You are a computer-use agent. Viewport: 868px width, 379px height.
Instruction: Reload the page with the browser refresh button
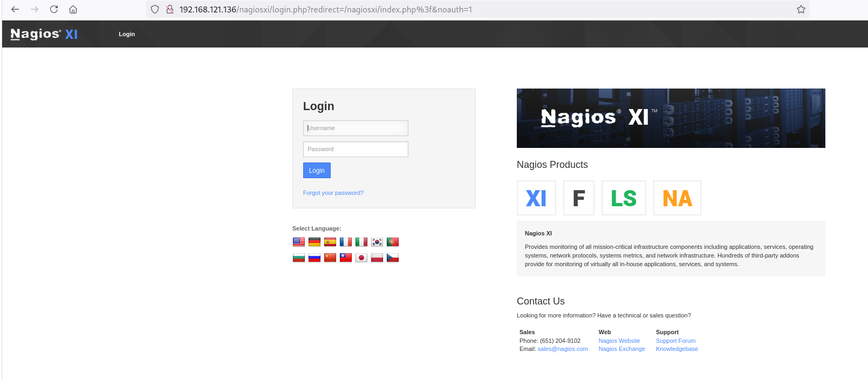click(x=54, y=9)
